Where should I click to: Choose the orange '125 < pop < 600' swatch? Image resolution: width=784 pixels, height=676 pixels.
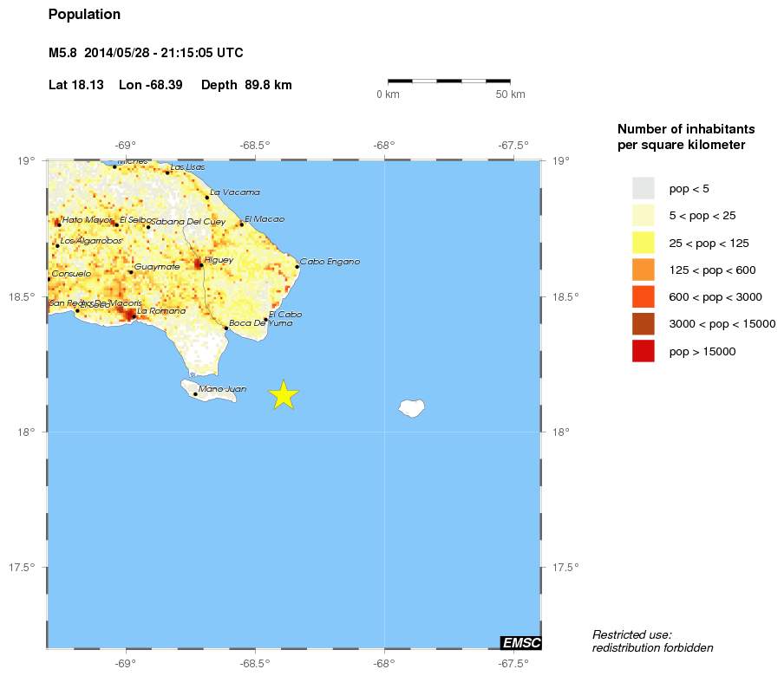pos(643,270)
